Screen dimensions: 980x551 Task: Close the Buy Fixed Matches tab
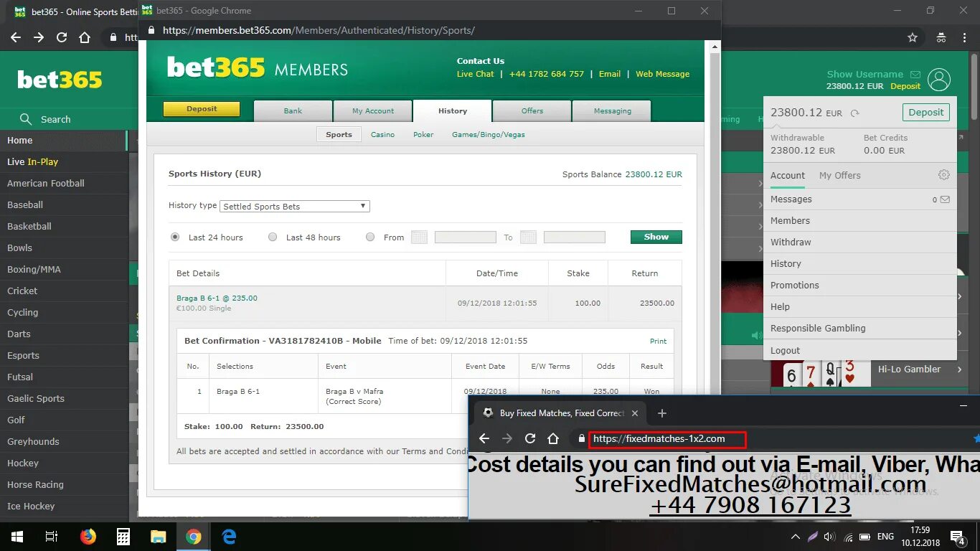point(635,413)
